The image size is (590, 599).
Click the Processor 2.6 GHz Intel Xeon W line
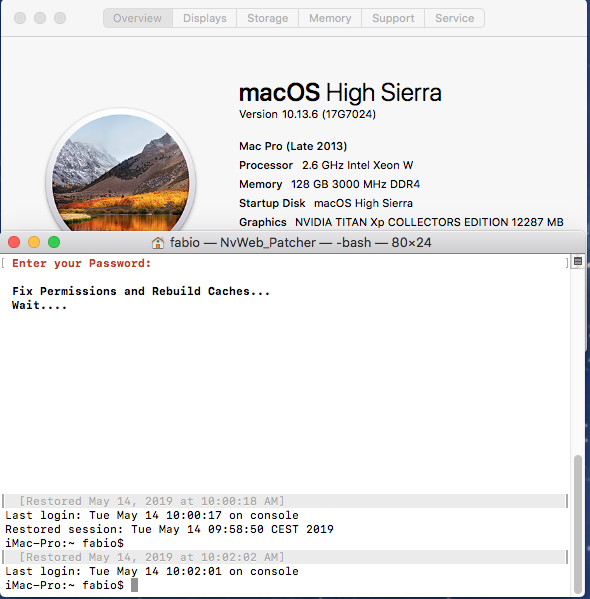326,165
